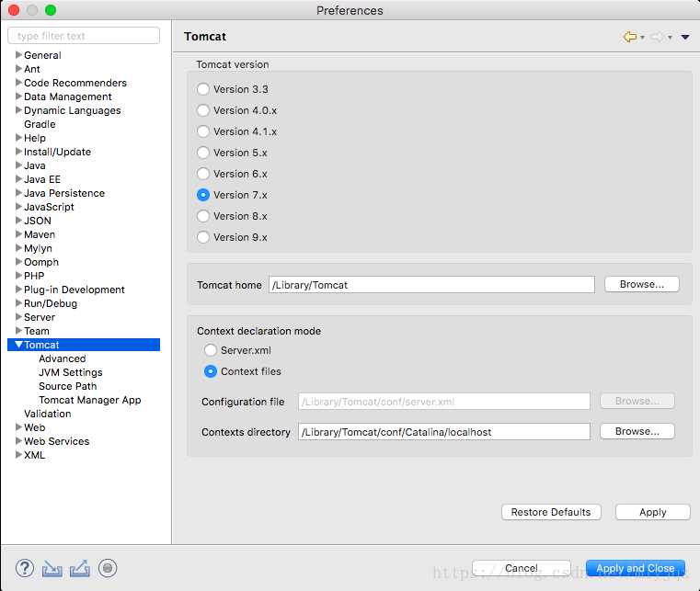Expand the Code Recommenders node

(18, 83)
